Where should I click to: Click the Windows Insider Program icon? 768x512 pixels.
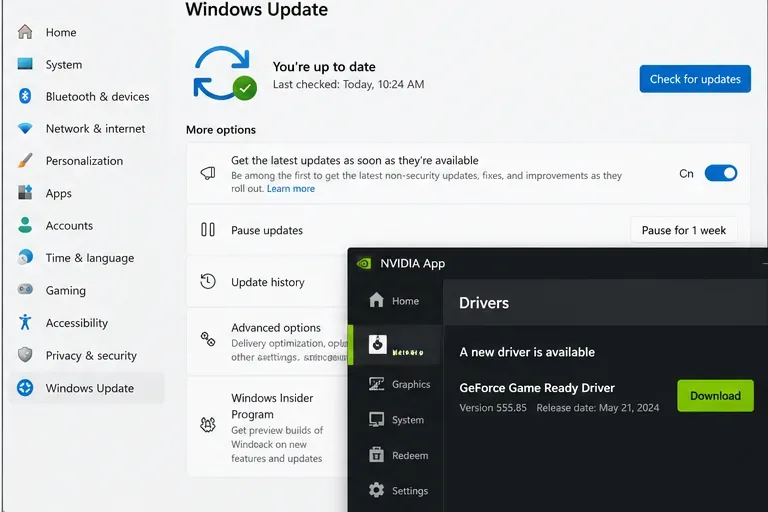208,424
